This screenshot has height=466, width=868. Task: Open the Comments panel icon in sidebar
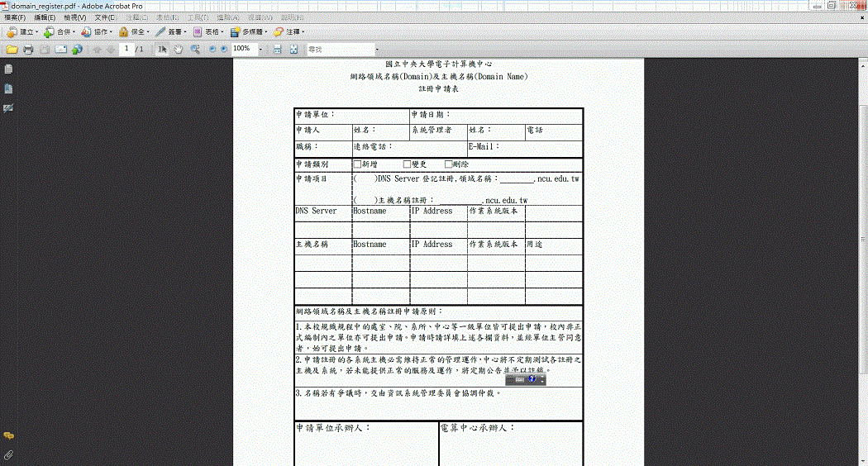coord(8,435)
